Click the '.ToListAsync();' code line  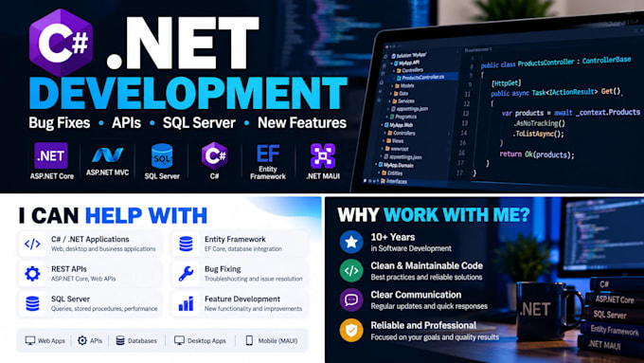(x=538, y=134)
